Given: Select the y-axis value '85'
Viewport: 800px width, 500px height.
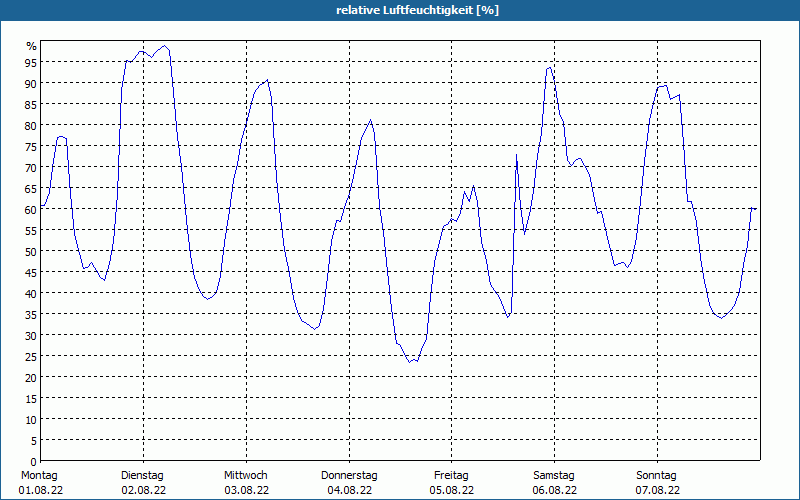Looking at the screenshot, I should pos(32,105).
